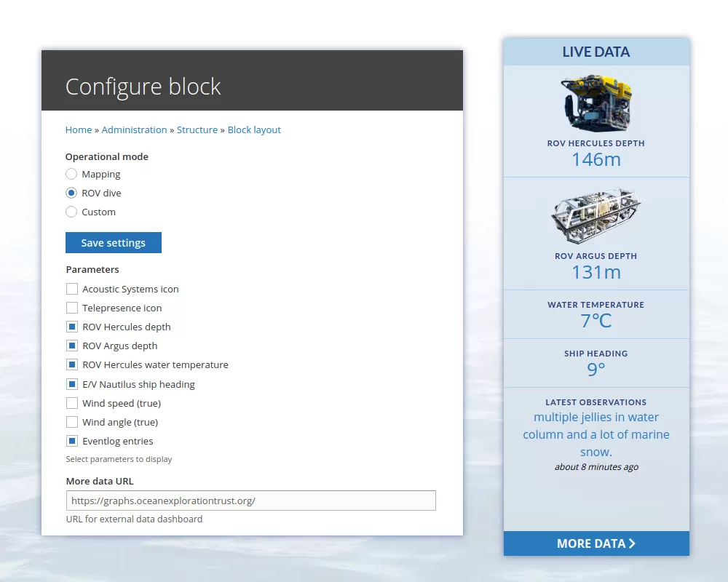Uncheck the Eventlog entries checkbox
Image resolution: width=728 pixels, height=582 pixels.
(72, 441)
